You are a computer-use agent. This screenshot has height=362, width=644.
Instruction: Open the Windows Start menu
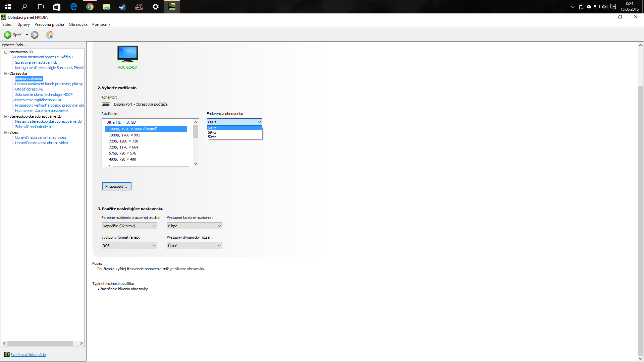8,7
